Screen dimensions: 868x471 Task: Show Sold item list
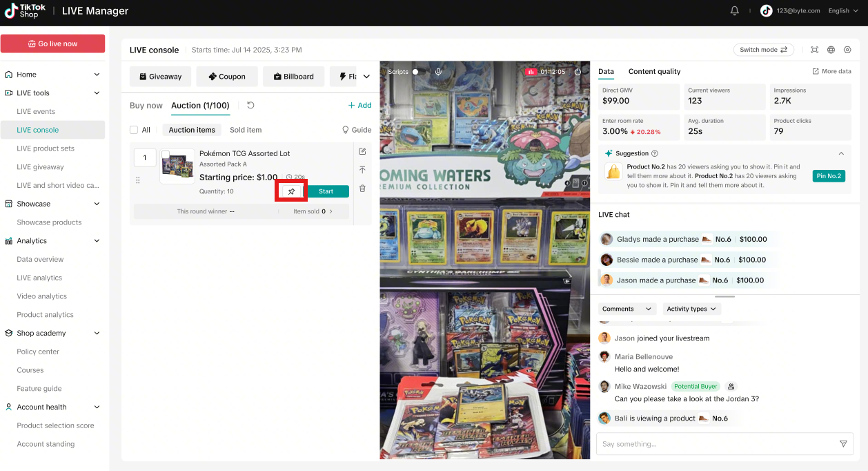tap(246, 130)
